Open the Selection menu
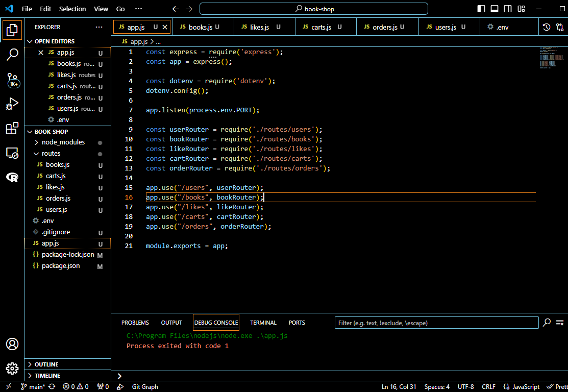Viewport: 568px width, 392px height. pyautogui.click(x=72, y=9)
